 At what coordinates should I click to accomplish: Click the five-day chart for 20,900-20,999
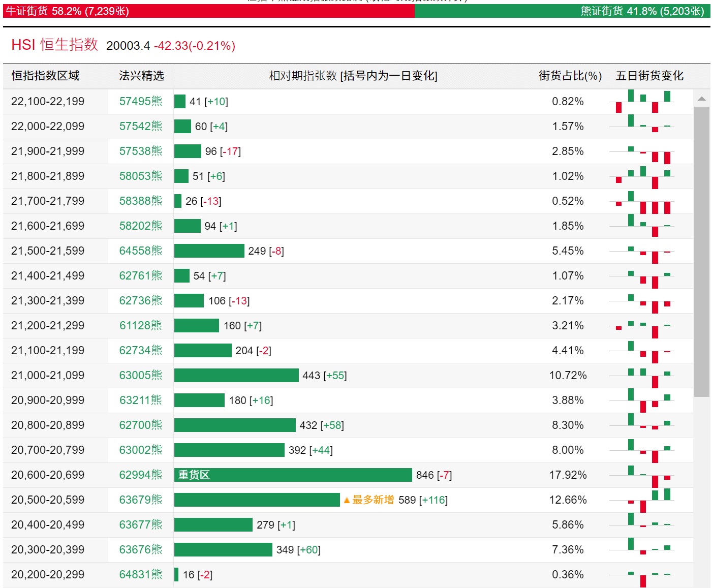tap(643, 400)
